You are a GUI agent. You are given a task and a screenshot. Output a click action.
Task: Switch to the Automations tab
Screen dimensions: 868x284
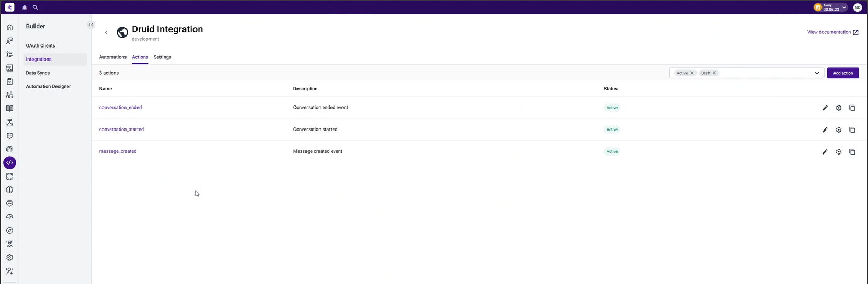(x=113, y=57)
